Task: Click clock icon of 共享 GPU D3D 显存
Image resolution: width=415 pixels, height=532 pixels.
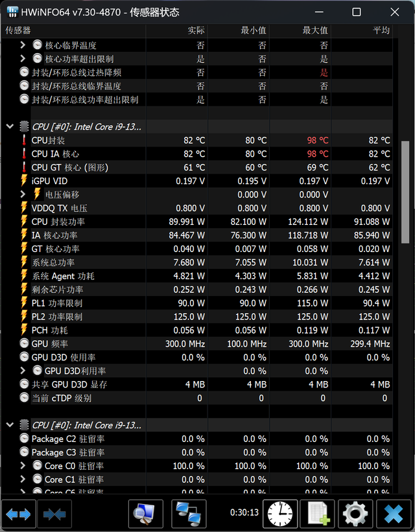Action: [x=24, y=384]
